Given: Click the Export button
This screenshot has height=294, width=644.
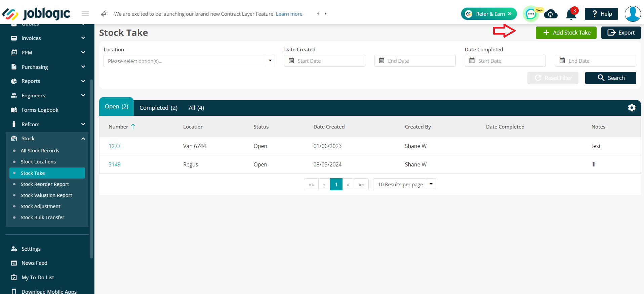Looking at the screenshot, I should (x=621, y=33).
